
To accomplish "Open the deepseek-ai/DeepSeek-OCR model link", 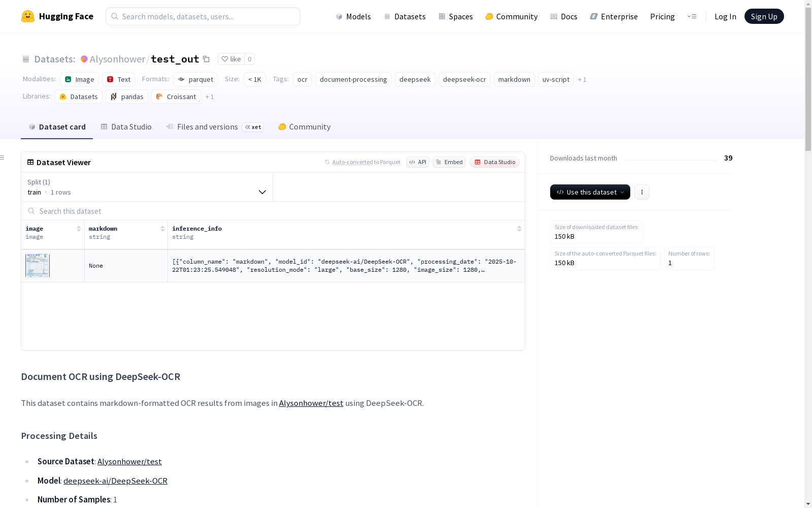I will tap(115, 481).
